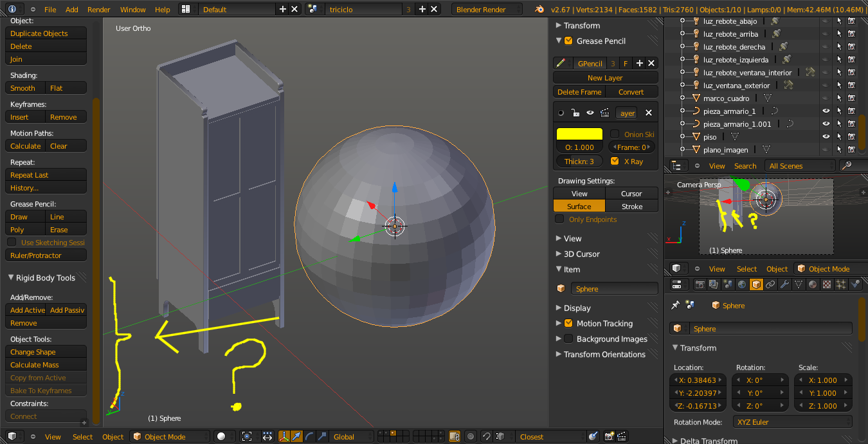This screenshot has height=444, width=868.
Task: Open the Physics properties tab
Action: [855, 284]
